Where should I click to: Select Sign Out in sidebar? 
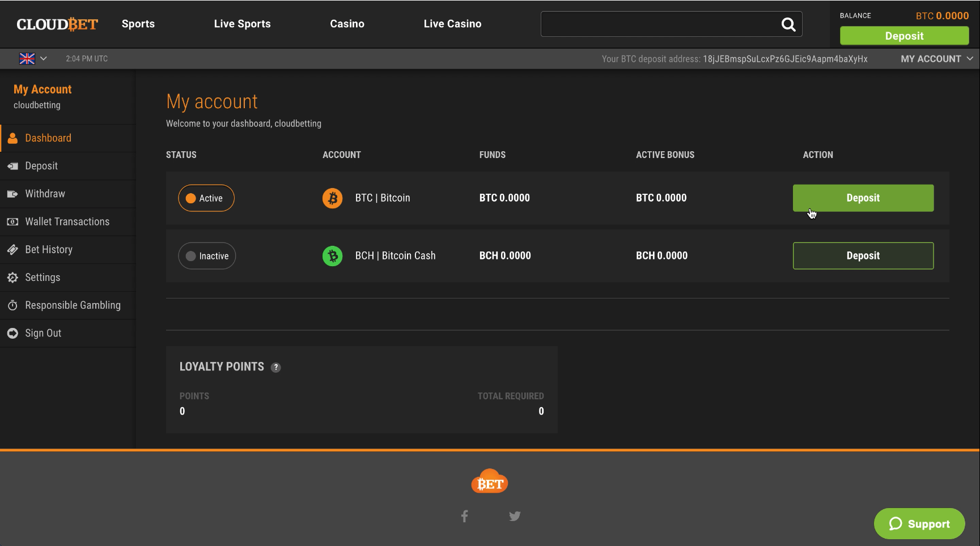pos(68,333)
